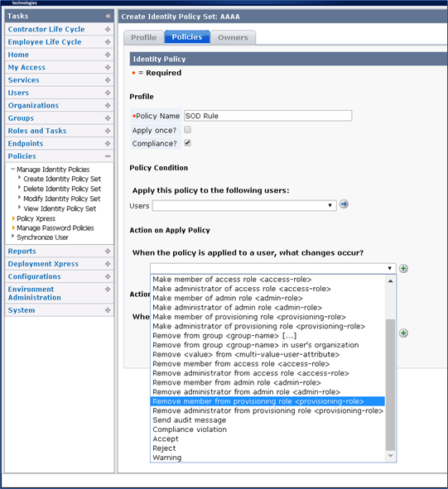Open Roles and Tasks link
Screen dimensions: 448x489
tap(37, 131)
